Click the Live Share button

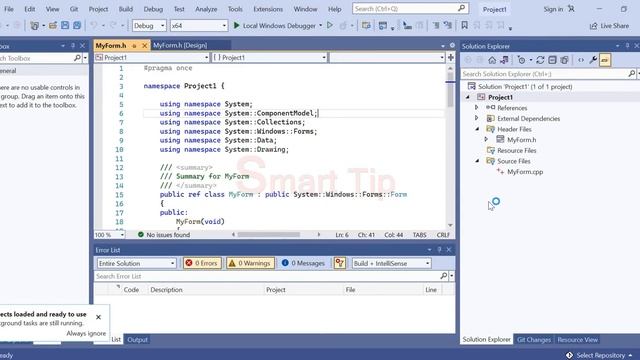[x=609, y=26]
